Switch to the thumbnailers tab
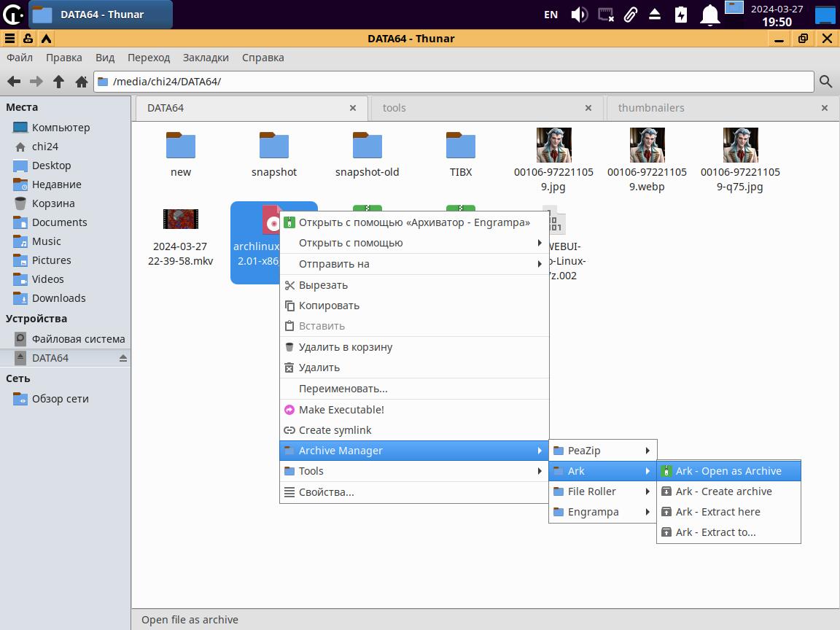Image resolution: width=840 pixels, height=630 pixels. 651,108
